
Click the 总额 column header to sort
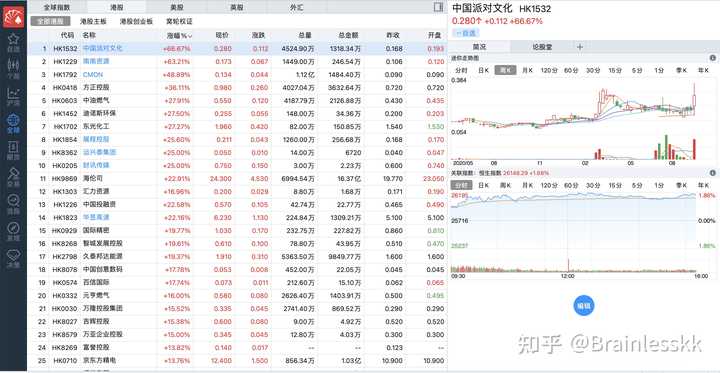coord(348,35)
